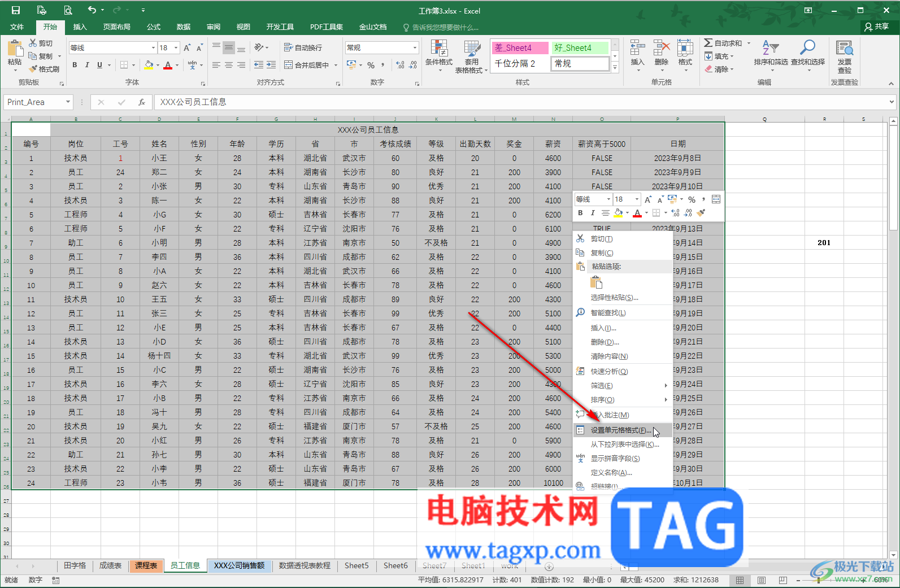Screen dimensions: 900x588
Task: Open the 公式 (Formulas) ribbon tab
Action: pos(154,27)
